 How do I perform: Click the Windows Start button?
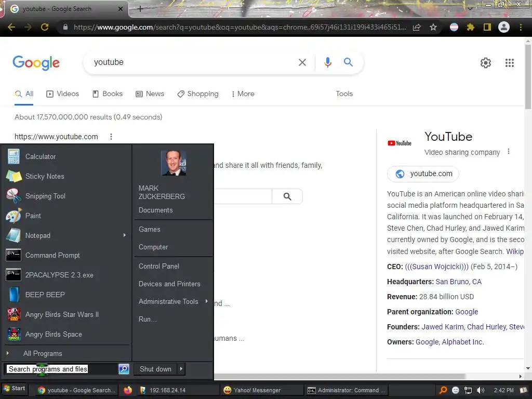(14, 389)
